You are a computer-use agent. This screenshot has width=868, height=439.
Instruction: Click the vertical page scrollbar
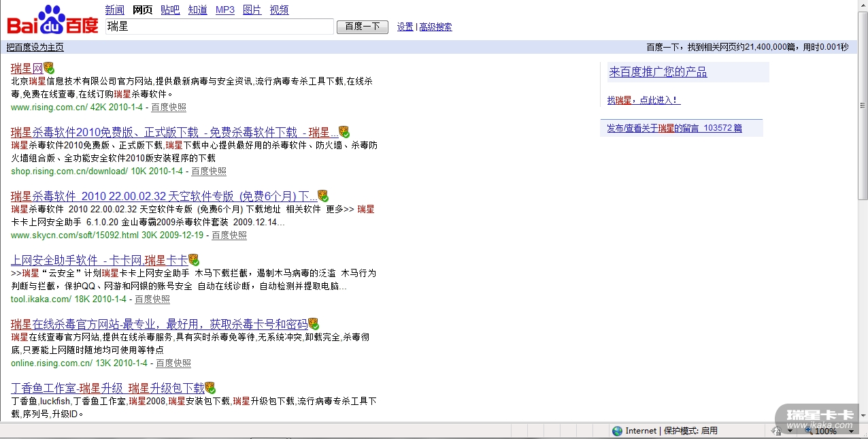863,204
